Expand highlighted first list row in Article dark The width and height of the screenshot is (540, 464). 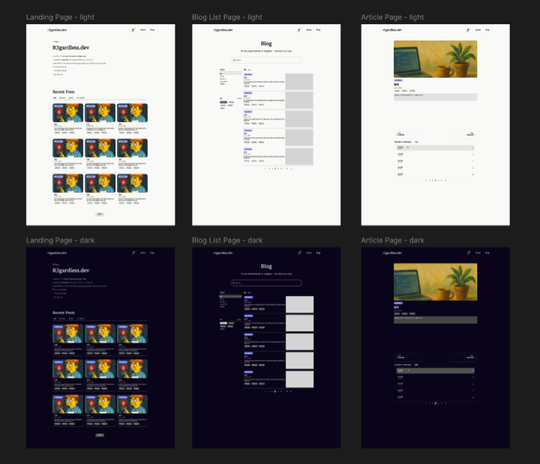pos(435,371)
